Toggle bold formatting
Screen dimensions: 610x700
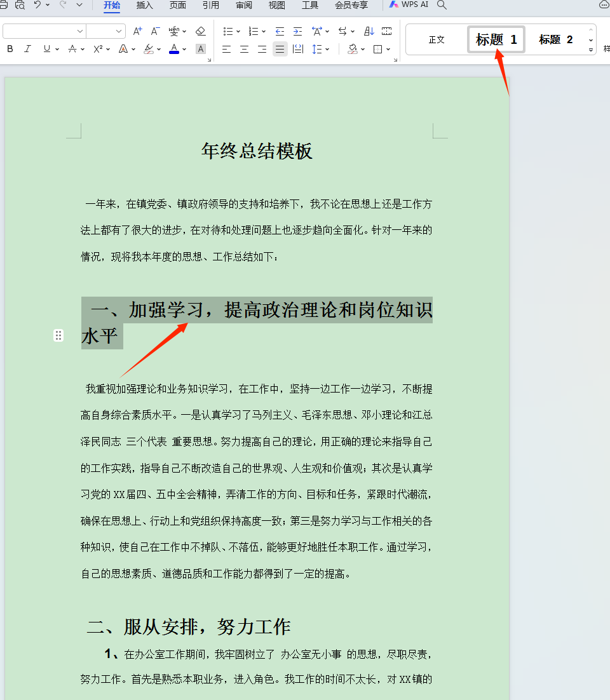[10, 49]
